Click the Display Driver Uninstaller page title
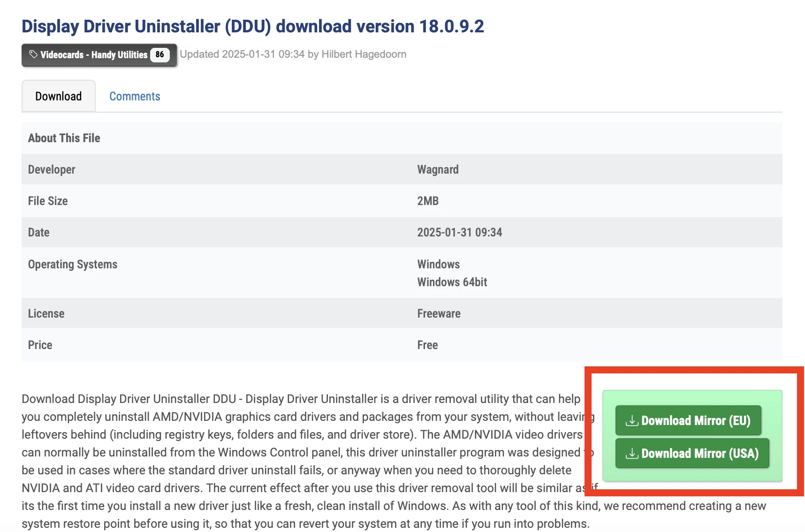Viewport: 805px width, 532px height. point(253,26)
